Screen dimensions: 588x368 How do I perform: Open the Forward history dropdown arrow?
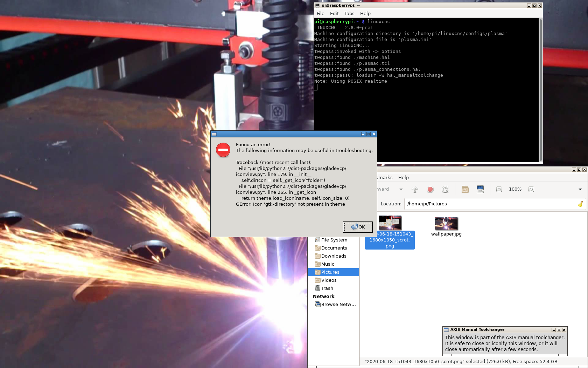(x=401, y=189)
